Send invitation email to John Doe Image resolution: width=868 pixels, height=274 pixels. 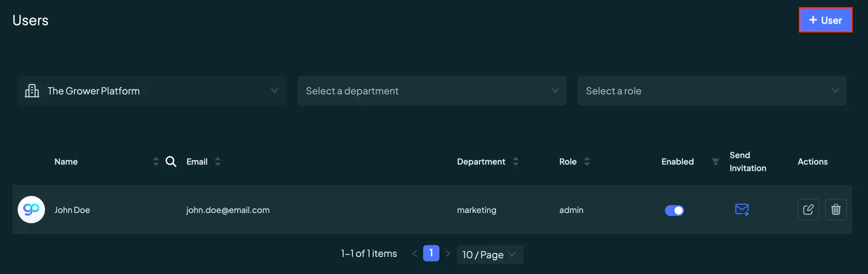[x=742, y=210]
